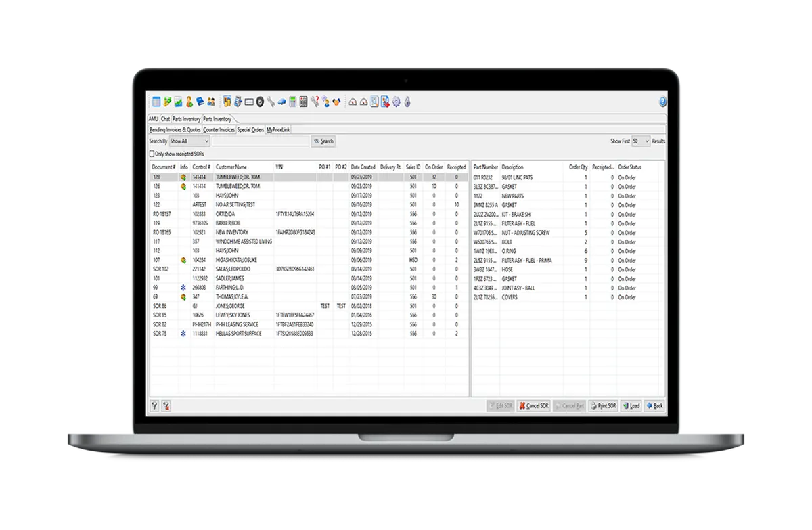The height and width of the screenshot is (530, 812).
Task: Sort by the Part Number column header
Action: (486, 167)
